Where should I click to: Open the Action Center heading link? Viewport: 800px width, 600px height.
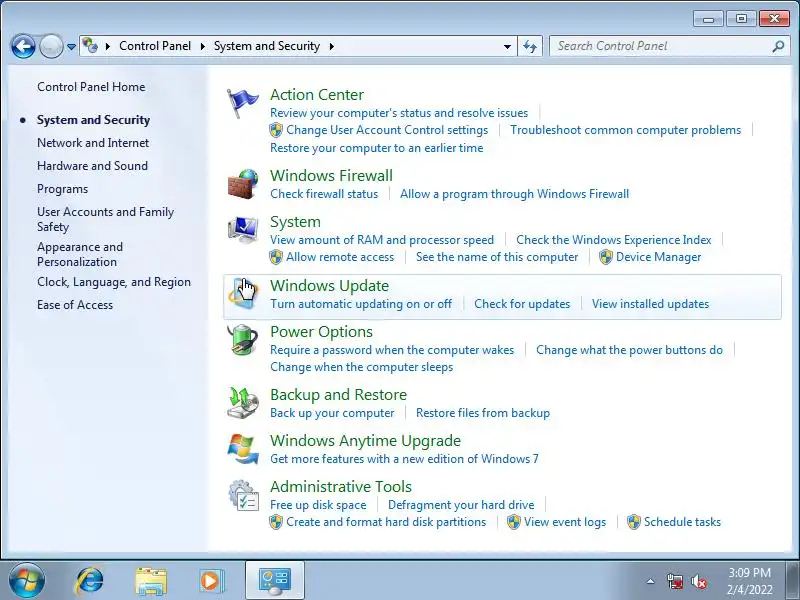point(317,94)
